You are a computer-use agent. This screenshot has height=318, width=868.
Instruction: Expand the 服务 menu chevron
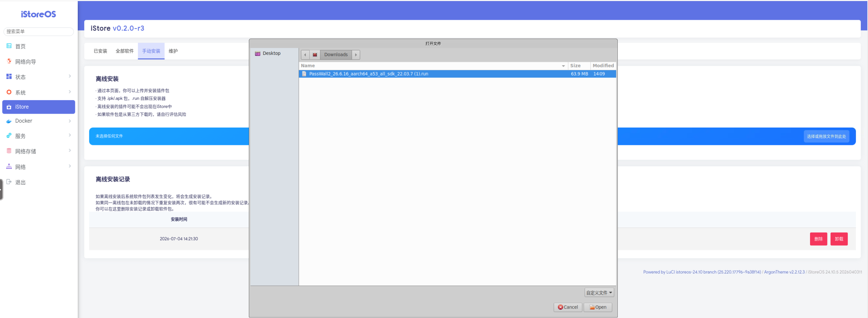(70, 136)
